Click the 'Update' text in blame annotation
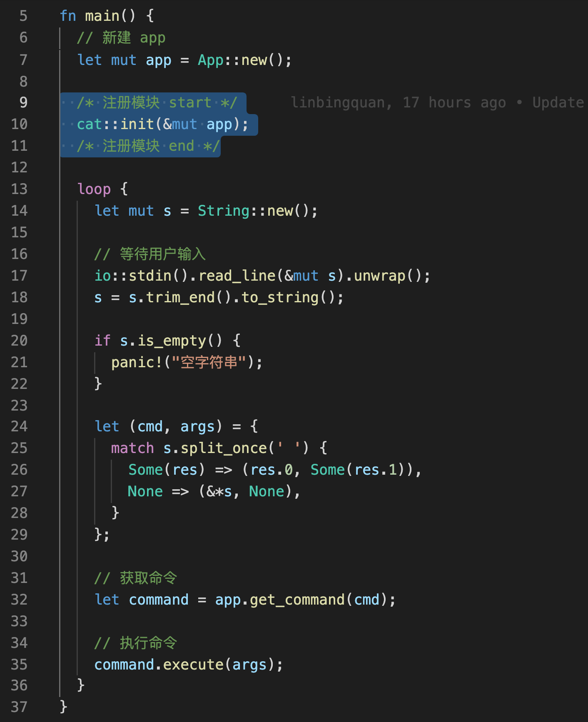The image size is (588, 722). point(558,102)
